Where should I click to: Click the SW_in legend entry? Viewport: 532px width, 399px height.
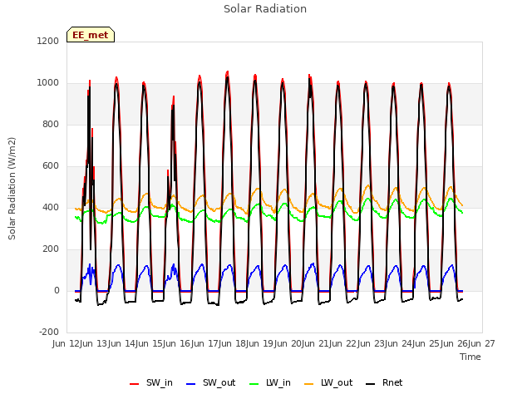click(x=151, y=382)
